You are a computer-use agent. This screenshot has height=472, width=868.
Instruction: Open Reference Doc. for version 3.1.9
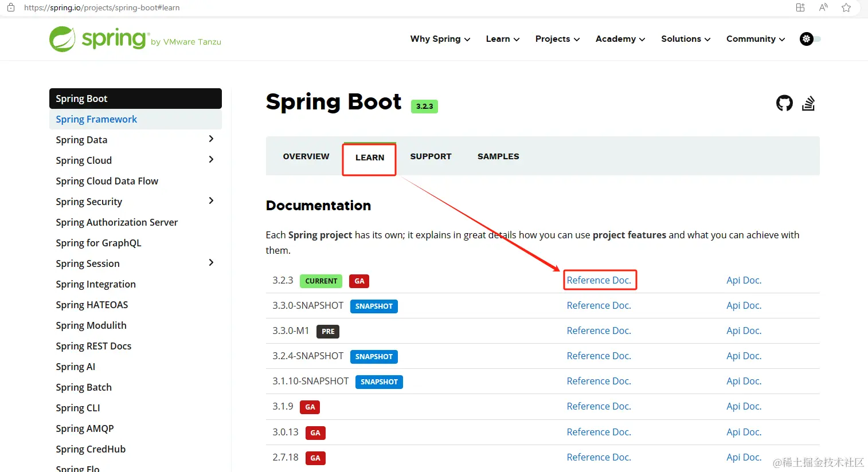pyautogui.click(x=599, y=406)
